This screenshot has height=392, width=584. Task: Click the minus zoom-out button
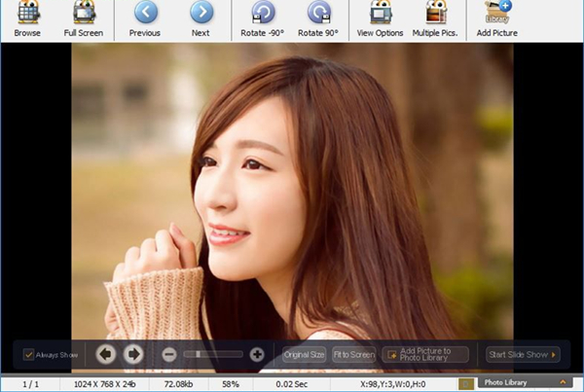(169, 354)
